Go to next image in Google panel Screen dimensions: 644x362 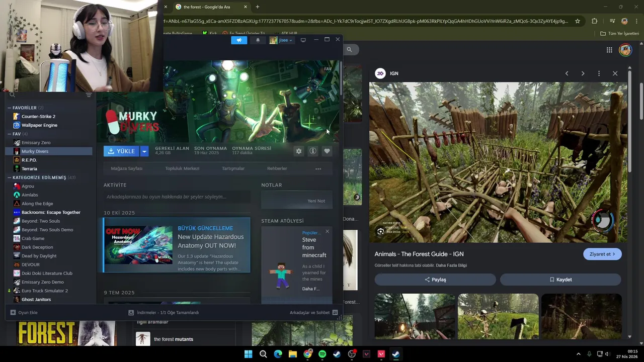[583, 73]
